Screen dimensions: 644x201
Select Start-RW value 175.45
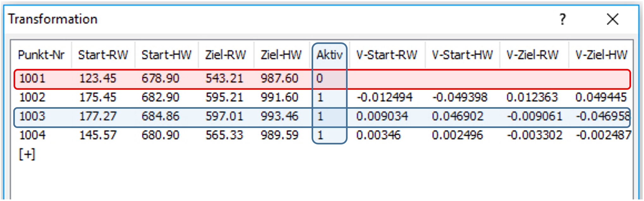click(98, 97)
